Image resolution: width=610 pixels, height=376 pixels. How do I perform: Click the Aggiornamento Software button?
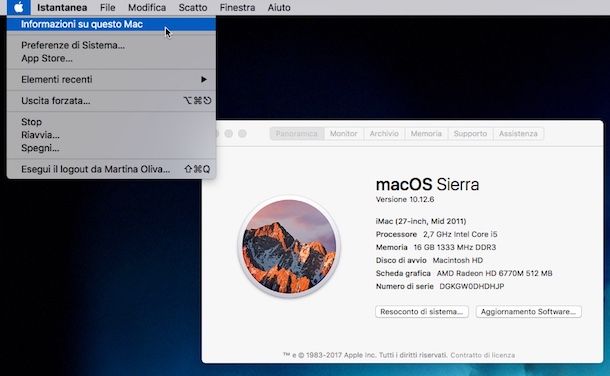[x=528, y=312]
